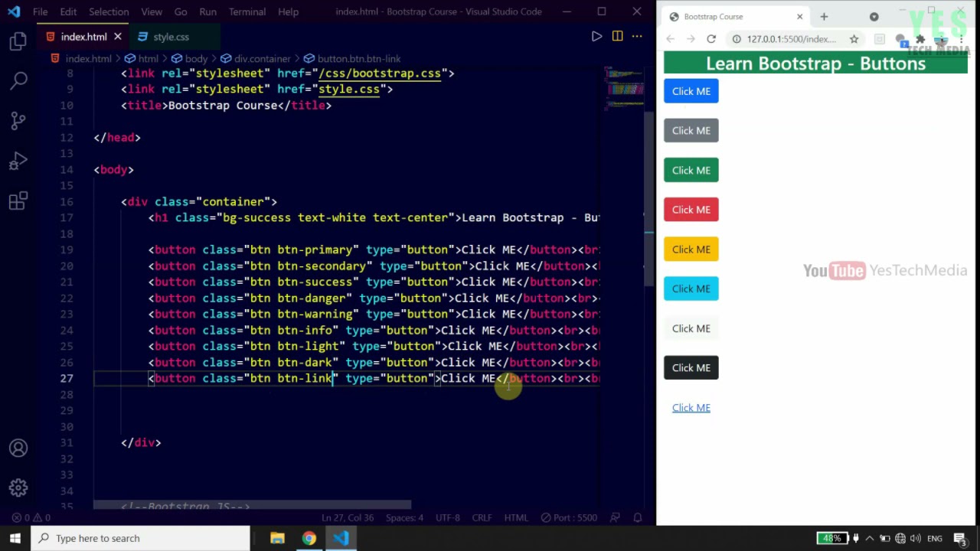The width and height of the screenshot is (980, 551).
Task: Open the Run menu
Action: coord(207,11)
